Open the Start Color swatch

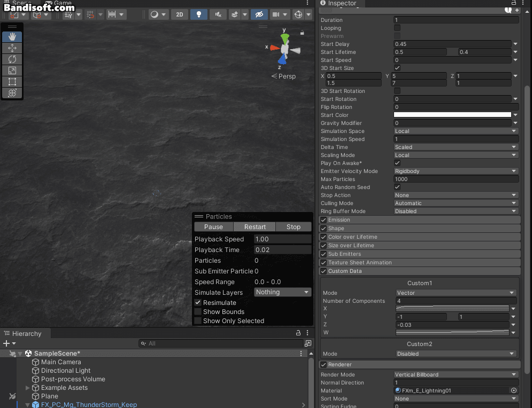pyautogui.click(x=452, y=115)
